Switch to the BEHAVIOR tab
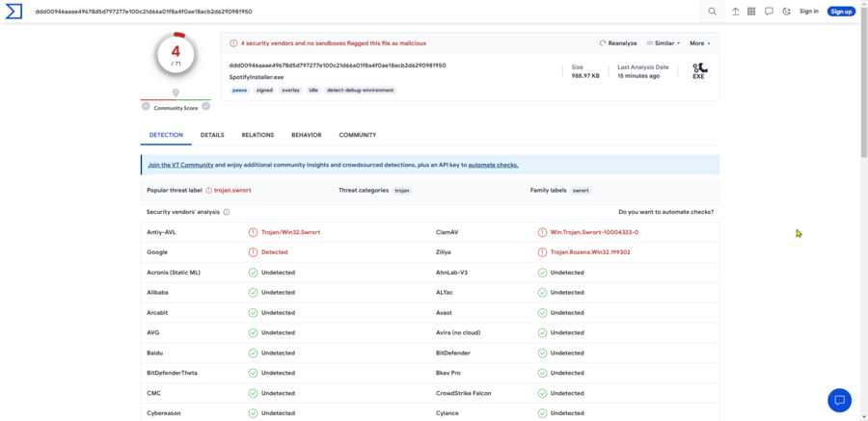 click(x=306, y=135)
